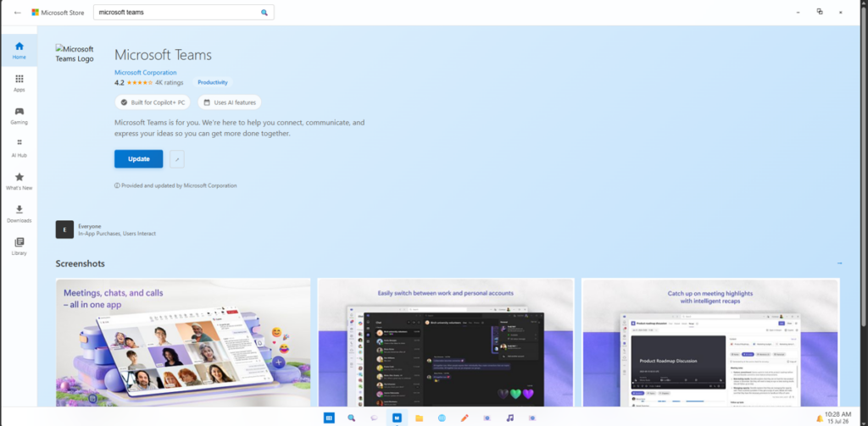Expand screenshots with the arrow at right
The image size is (868, 426).
click(x=839, y=263)
